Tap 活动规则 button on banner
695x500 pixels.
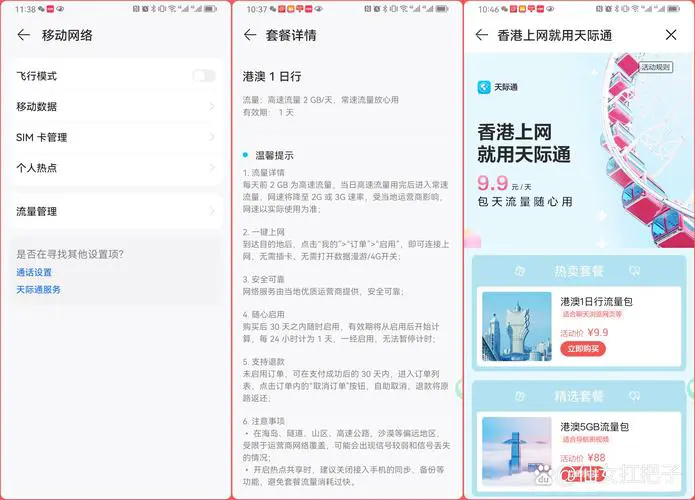[656, 67]
